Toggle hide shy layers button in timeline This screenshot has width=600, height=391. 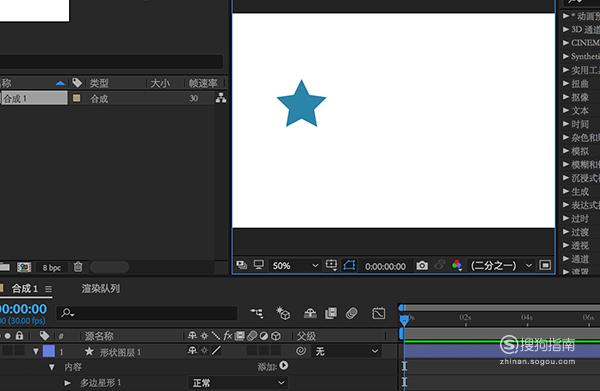[310, 313]
